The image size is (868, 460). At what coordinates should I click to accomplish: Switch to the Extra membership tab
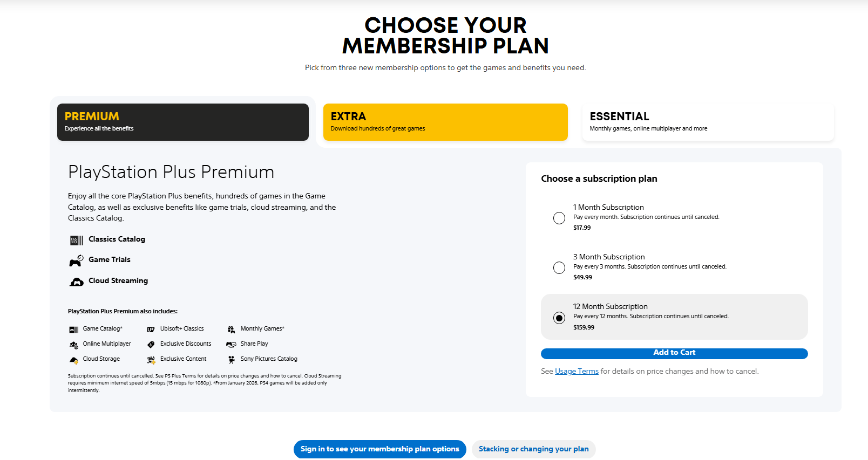445,122
